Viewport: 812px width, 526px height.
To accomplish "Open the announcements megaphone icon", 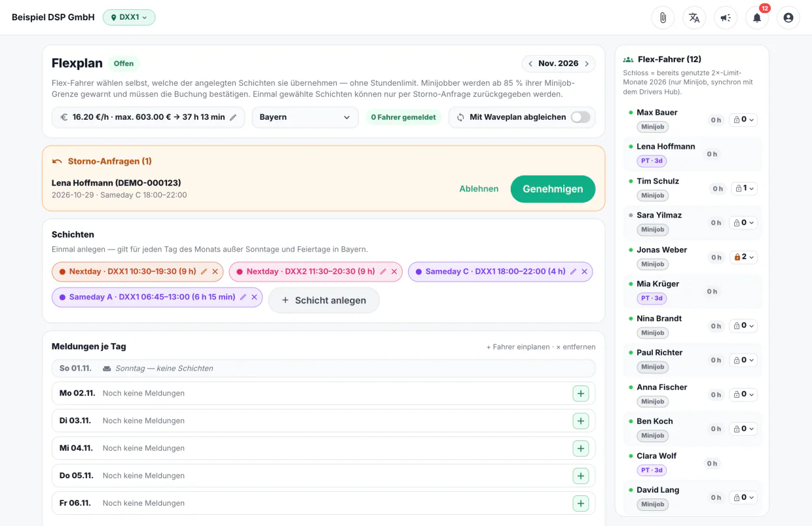I will click(726, 18).
